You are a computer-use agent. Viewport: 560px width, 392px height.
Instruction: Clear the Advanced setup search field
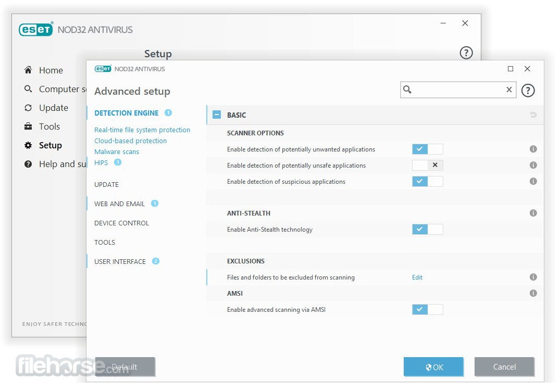pyautogui.click(x=509, y=90)
